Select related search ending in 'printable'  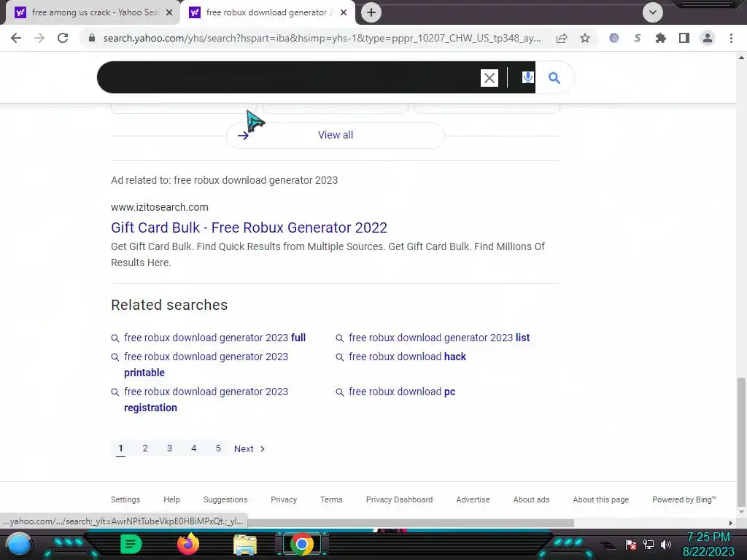point(206,365)
